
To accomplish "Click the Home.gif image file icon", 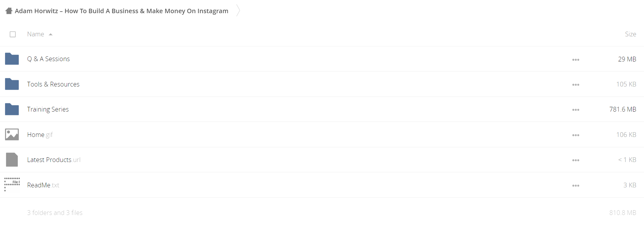I will [12, 134].
